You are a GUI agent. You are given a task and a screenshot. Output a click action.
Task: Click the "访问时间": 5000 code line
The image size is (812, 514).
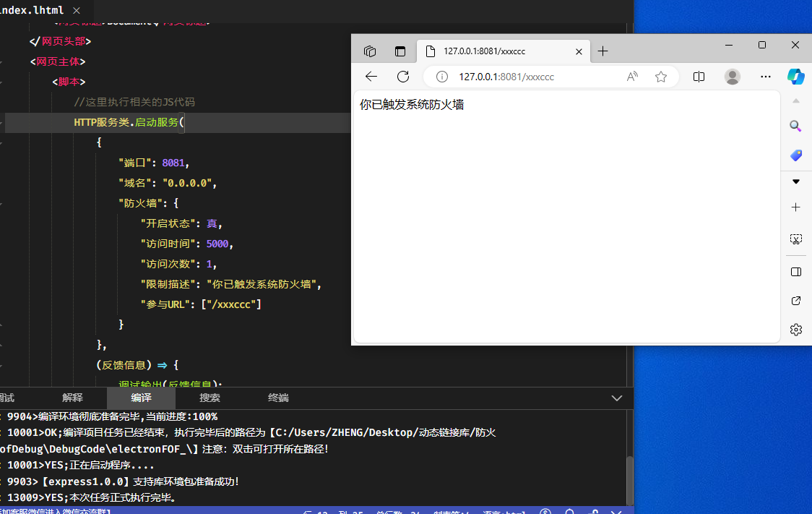pyautogui.click(x=187, y=244)
